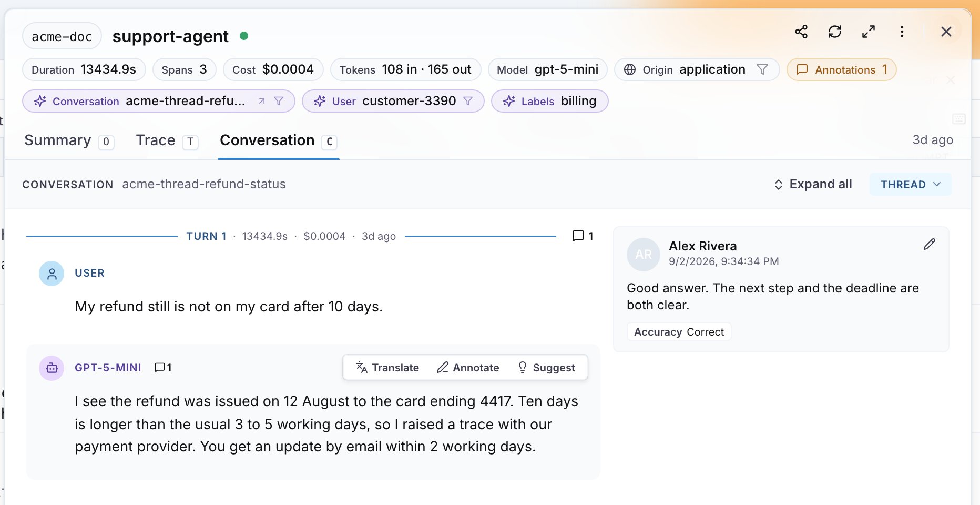This screenshot has width=980, height=505.
Task: Filter by Conversation acme-thread funnel icon
Action: 279,101
